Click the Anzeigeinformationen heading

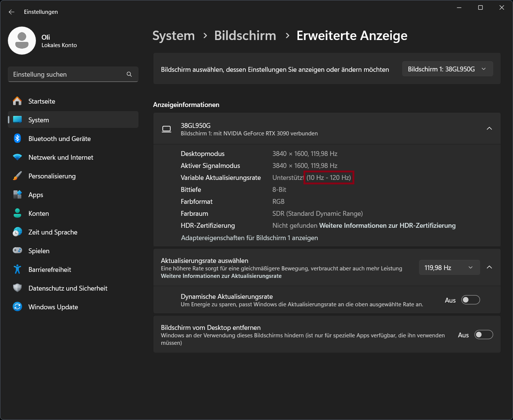[x=186, y=105]
